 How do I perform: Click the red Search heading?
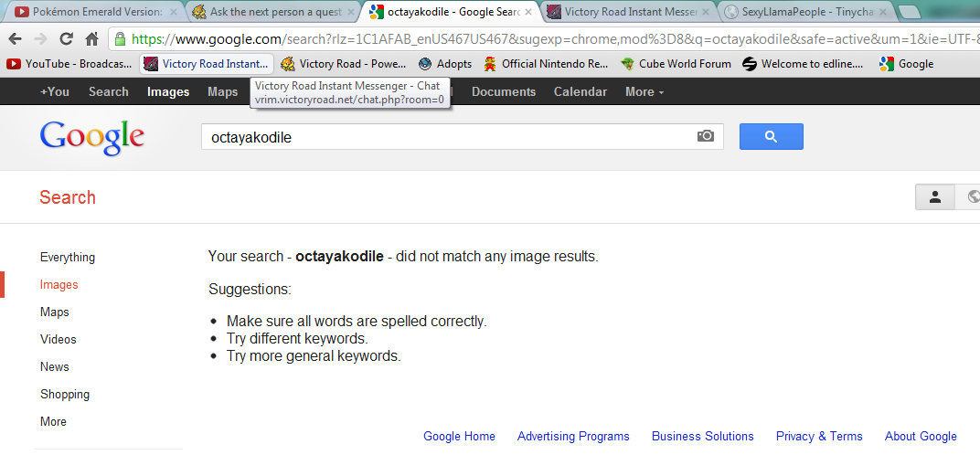68,197
